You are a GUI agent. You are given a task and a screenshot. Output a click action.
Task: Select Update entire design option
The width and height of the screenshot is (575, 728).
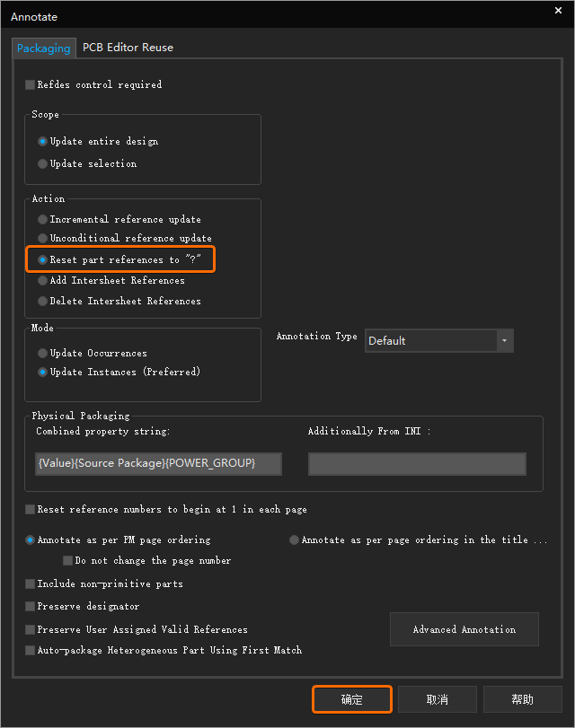point(43,142)
